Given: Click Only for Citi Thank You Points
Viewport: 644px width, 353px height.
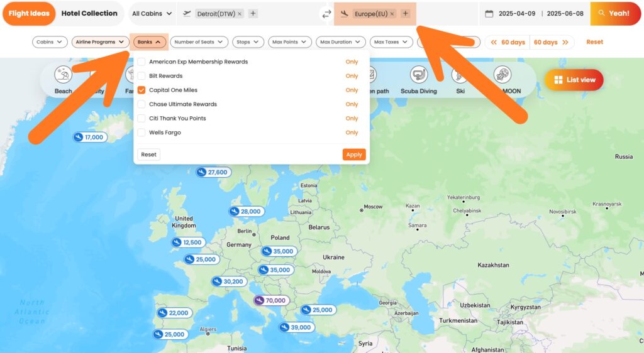Looking at the screenshot, I should [352, 119].
